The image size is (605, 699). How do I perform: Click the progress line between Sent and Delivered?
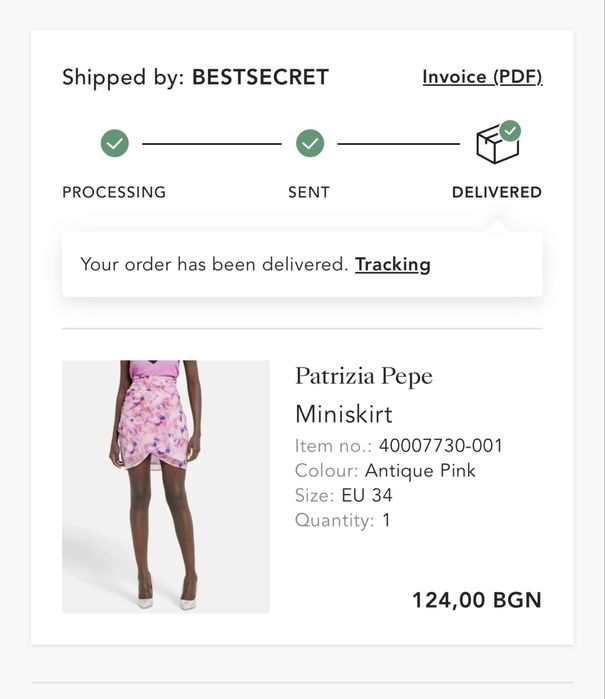(x=399, y=144)
